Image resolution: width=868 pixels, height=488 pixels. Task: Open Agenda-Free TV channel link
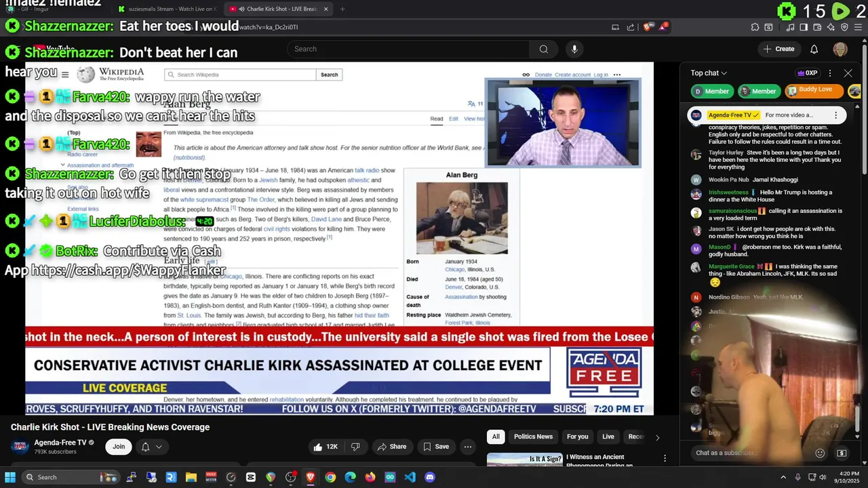(x=60, y=443)
